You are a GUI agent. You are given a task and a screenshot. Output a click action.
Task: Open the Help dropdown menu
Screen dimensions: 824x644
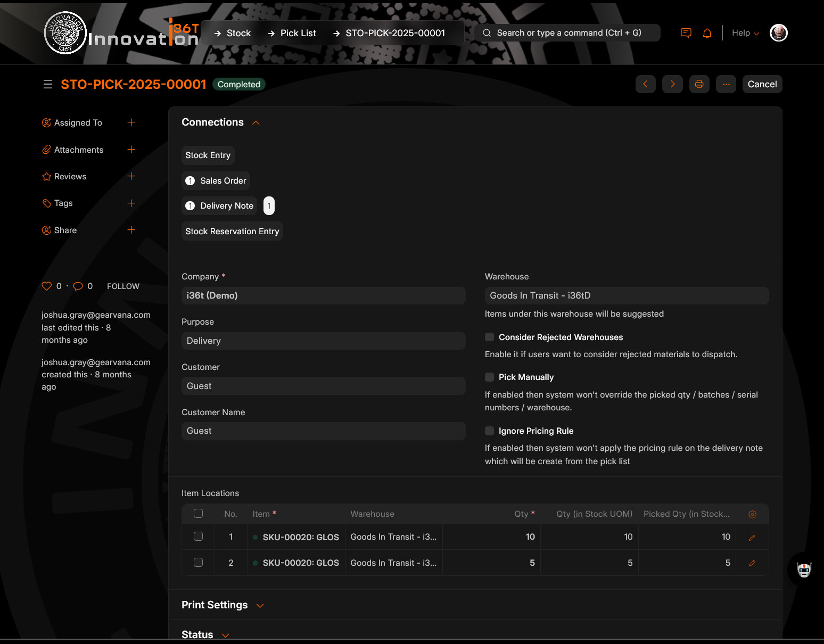point(745,33)
